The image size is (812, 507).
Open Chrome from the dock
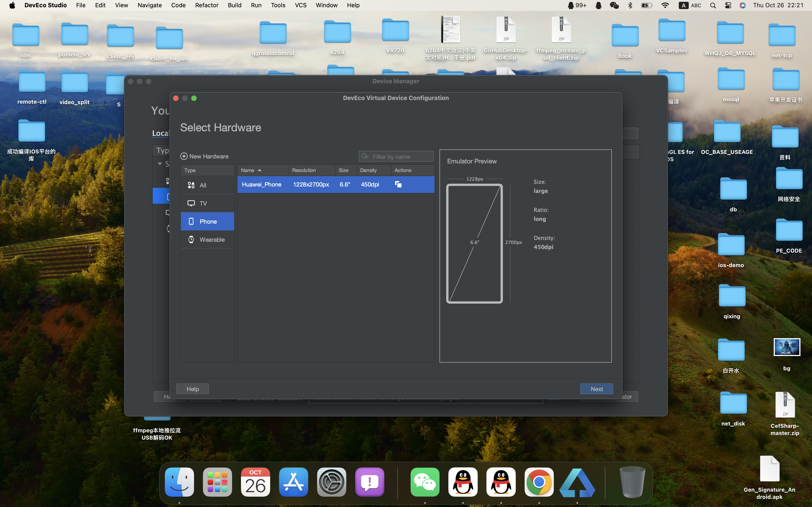pos(539,482)
